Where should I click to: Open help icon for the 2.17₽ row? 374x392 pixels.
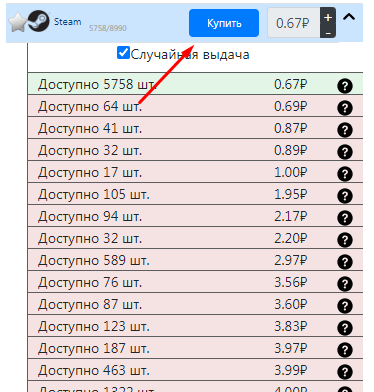tap(345, 218)
